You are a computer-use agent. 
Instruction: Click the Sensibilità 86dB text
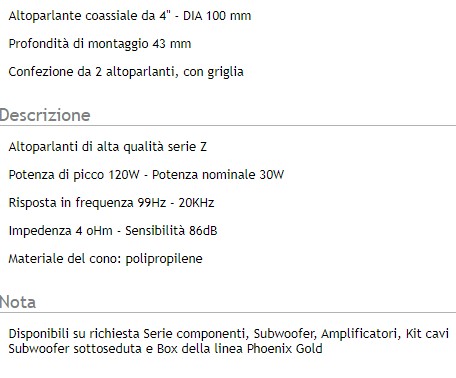pos(171,231)
